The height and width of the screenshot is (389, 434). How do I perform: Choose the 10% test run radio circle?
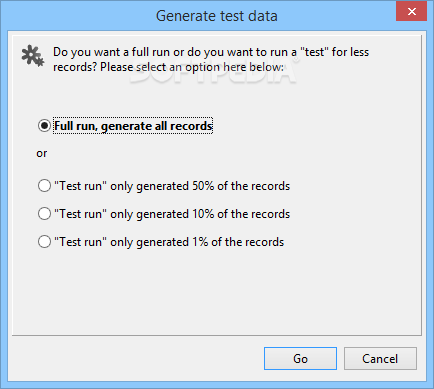(x=44, y=214)
